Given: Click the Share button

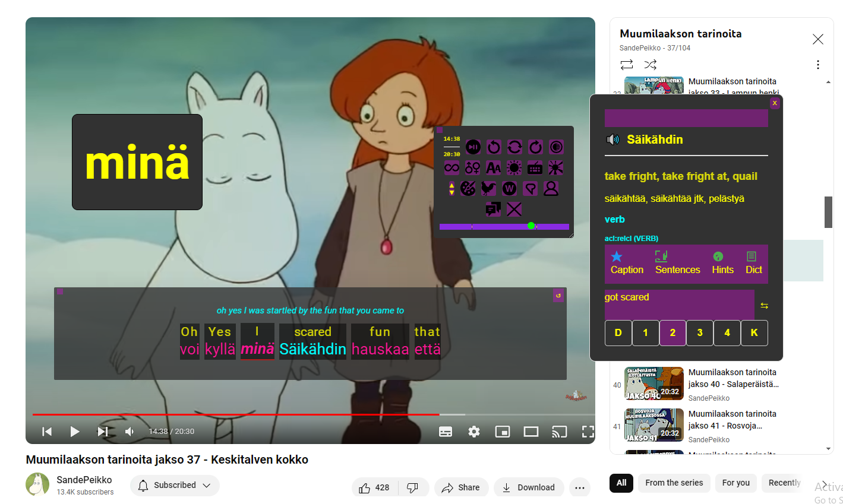Looking at the screenshot, I should pos(461,487).
